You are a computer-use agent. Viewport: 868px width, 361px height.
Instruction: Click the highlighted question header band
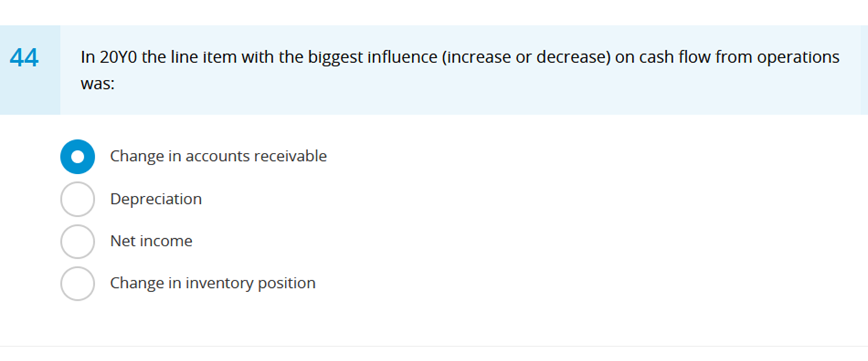click(x=430, y=69)
